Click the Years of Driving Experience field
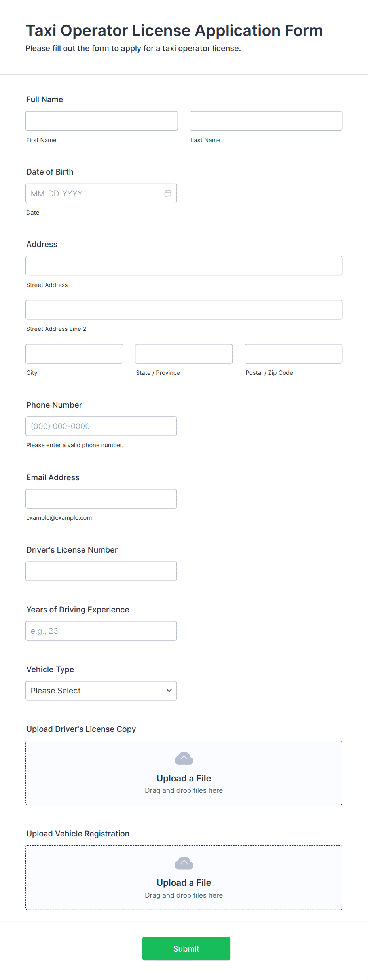Image resolution: width=368 pixels, height=980 pixels. point(101,631)
